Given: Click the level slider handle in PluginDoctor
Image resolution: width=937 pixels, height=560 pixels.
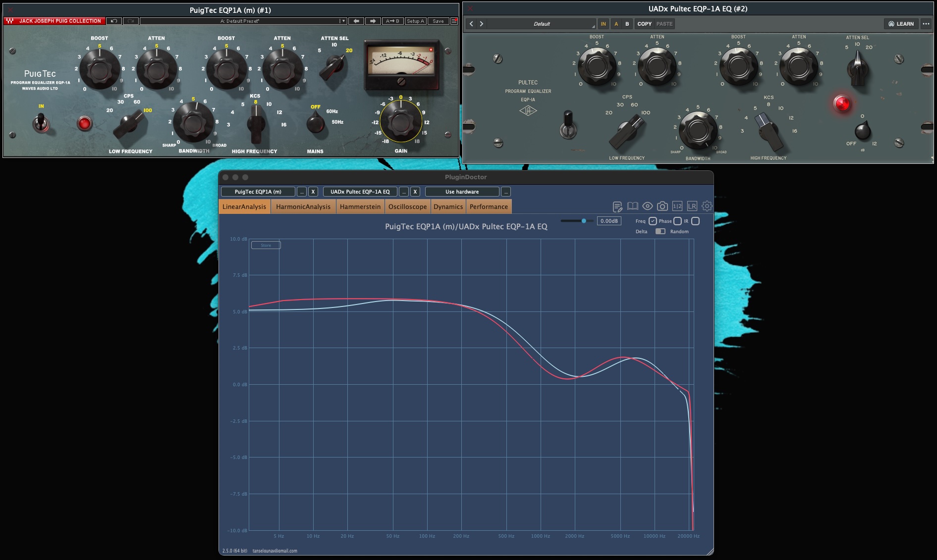Looking at the screenshot, I should (584, 221).
